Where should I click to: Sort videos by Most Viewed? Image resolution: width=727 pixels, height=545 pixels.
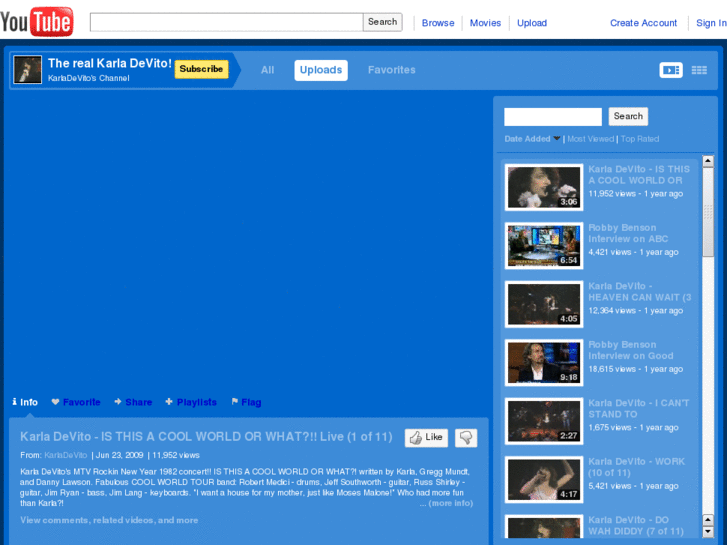pyautogui.click(x=590, y=139)
